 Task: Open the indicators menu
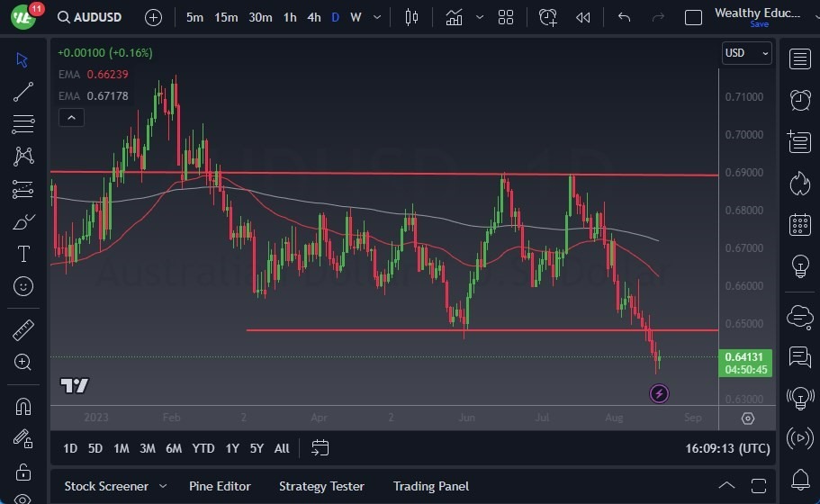454,17
